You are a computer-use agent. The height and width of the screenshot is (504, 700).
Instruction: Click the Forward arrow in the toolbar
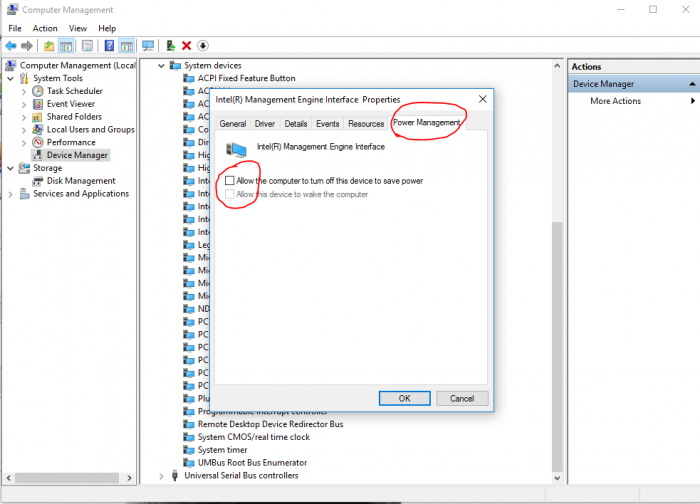pyautogui.click(x=27, y=46)
